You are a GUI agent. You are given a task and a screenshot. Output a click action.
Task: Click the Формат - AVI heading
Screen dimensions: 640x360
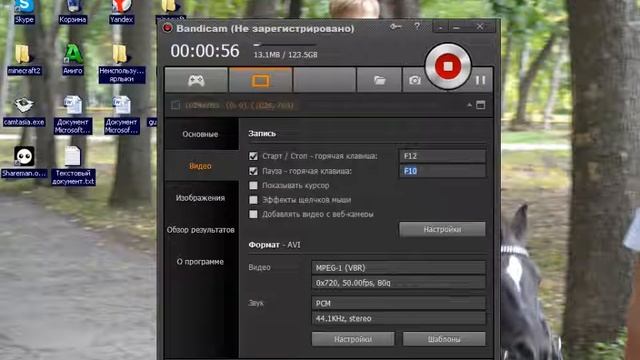pyautogui.click(x=274, y=245)
